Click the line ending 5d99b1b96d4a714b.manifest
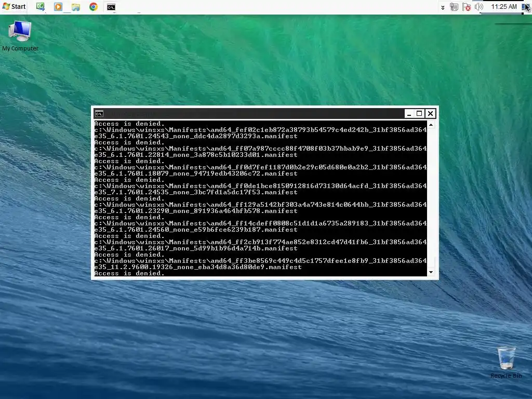 tap(196, 248)
